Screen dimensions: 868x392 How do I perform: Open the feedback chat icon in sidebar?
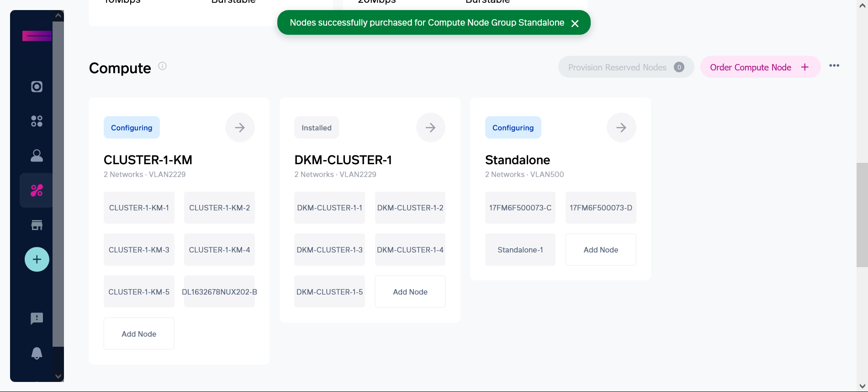37,318
